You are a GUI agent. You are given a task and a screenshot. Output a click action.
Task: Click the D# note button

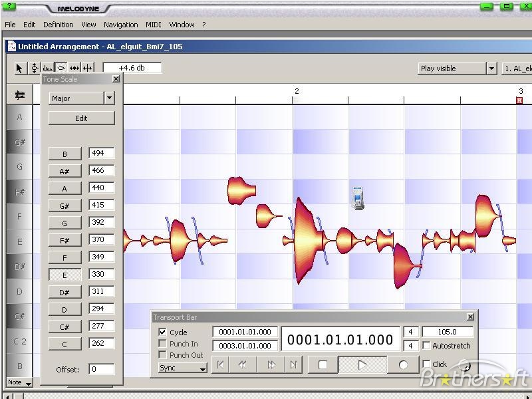[65, 293]
